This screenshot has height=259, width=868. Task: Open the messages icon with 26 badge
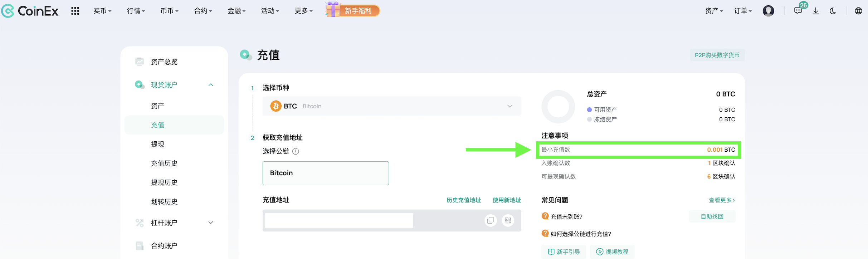click(799, 10)
